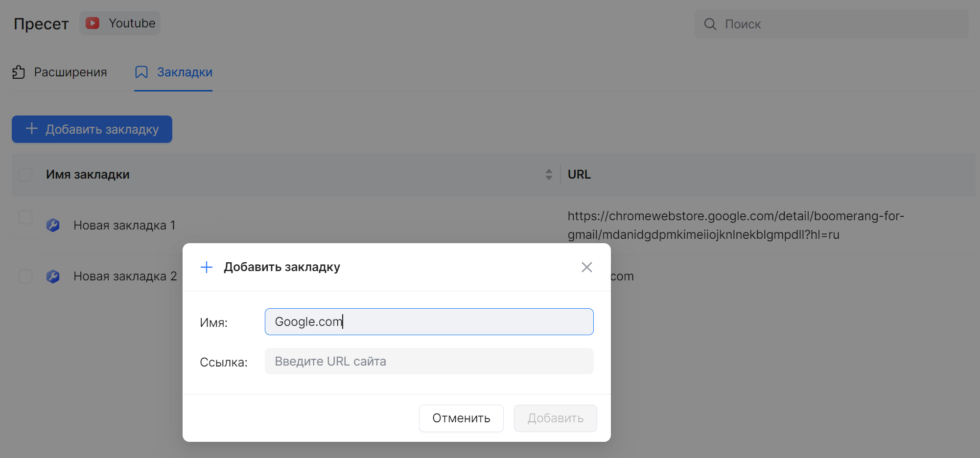Open the Youtube preset selector

click(x=120, y=23)
